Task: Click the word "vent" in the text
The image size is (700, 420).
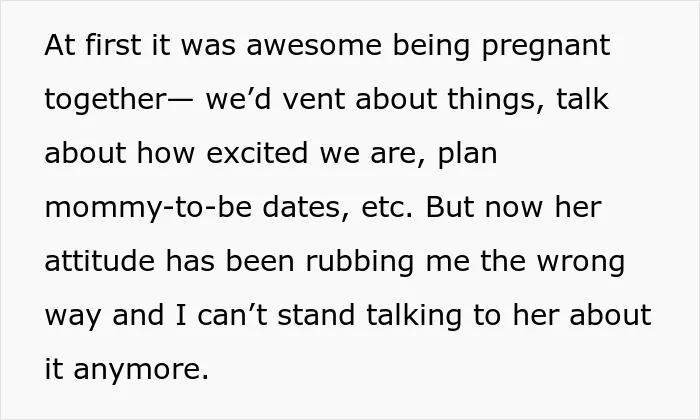Action: pyautogui.click(x=314, y=99)
